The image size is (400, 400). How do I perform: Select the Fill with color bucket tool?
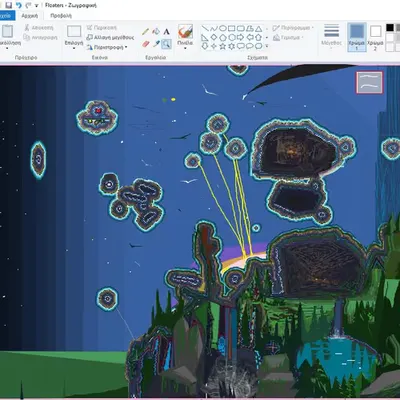156,32
